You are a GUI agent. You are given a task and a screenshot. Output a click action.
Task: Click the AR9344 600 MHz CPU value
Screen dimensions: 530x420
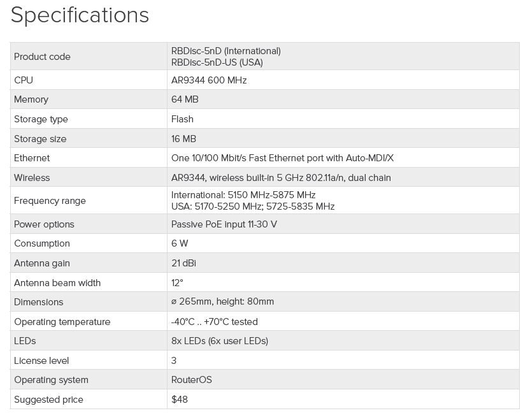[208, 80]
